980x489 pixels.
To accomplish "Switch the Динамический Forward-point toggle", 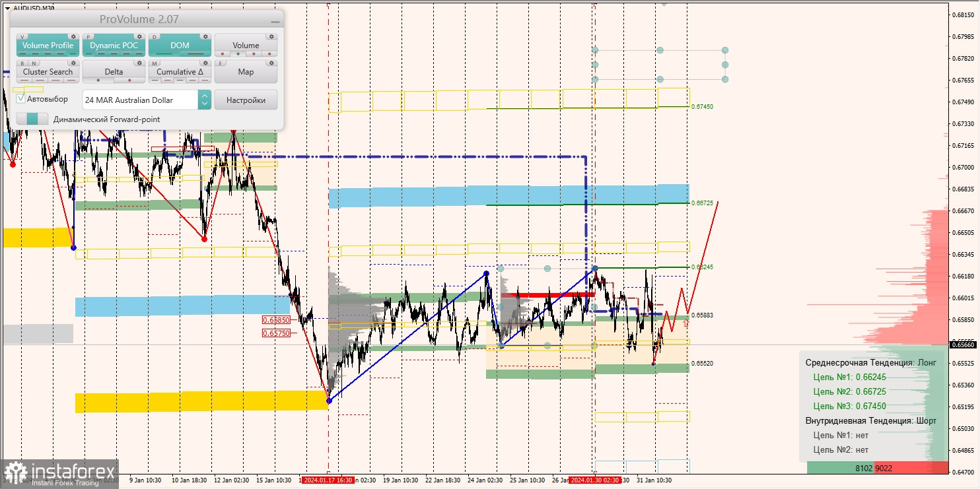I will click(32, 119).
